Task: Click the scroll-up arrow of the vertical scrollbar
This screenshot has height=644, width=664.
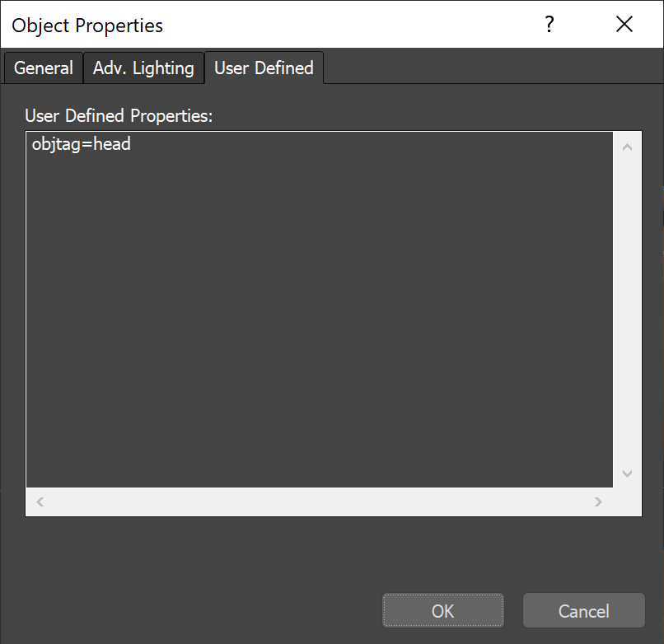Action: [x=627, y=145]
